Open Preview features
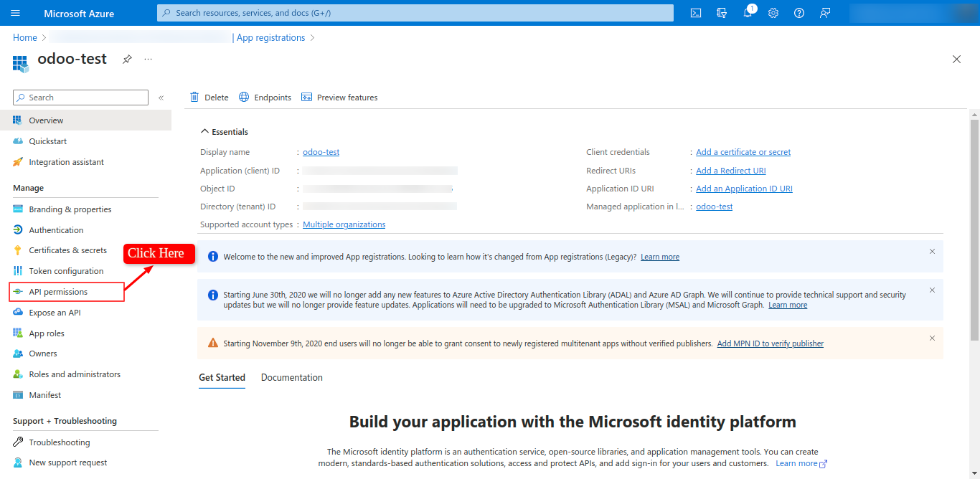Screen dimensions: 980x479 339,98
